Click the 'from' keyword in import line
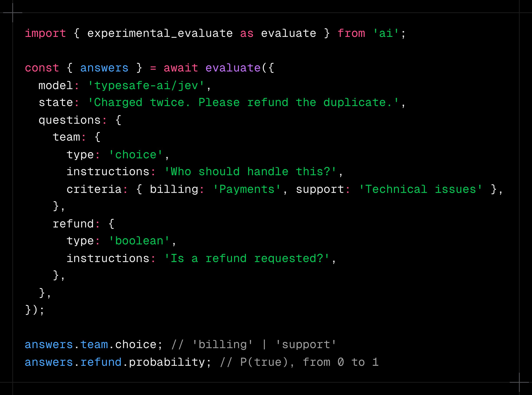Viewport: 532px width, 395px height. coord(351,33)
